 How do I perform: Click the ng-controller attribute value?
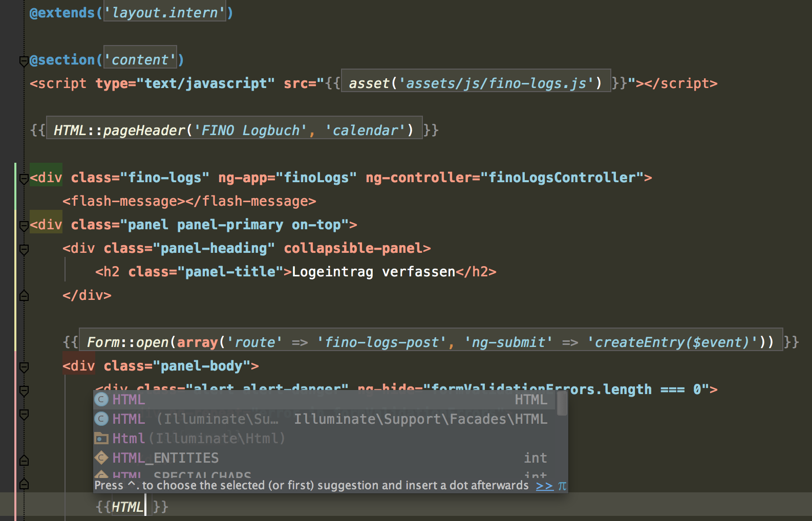tap(562, 178)
